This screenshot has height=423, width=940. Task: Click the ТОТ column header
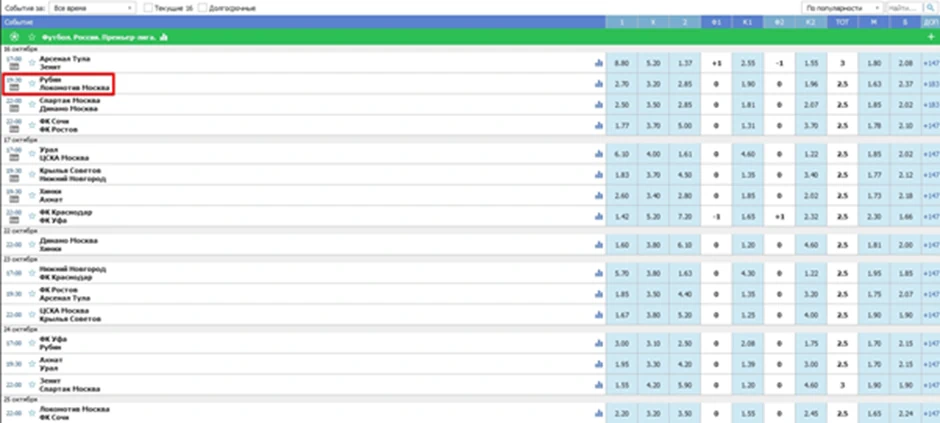click(842, 22)
